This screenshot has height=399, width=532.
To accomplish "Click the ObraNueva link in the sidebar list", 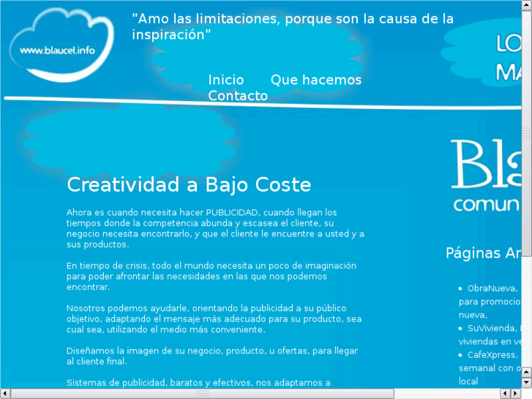I will tap(492, 288).
